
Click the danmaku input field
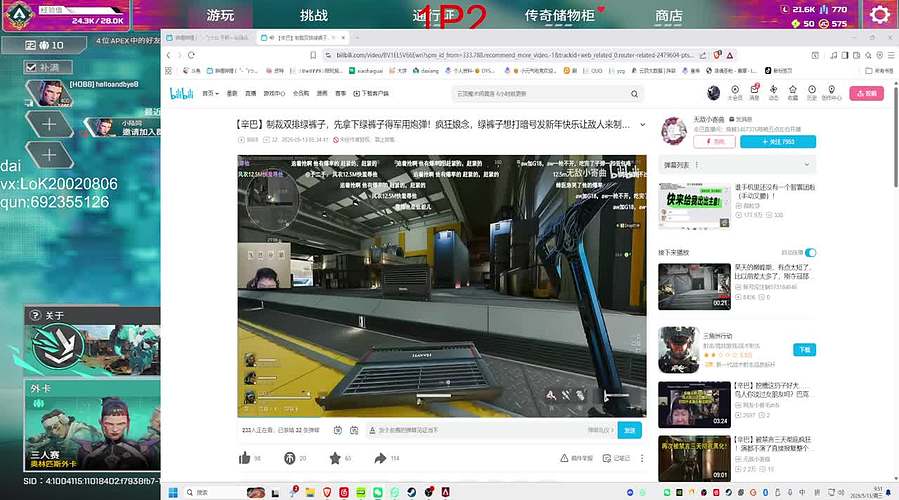pyautogui.click(x=490, y=430)
